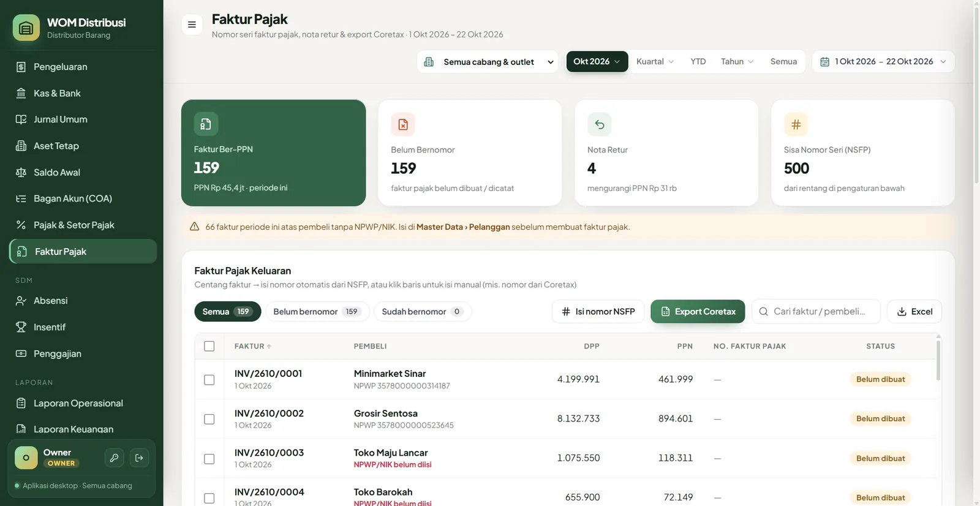The image size is (980, 506).
Task: Click the Export Coretax button
Action: (698, 311)
